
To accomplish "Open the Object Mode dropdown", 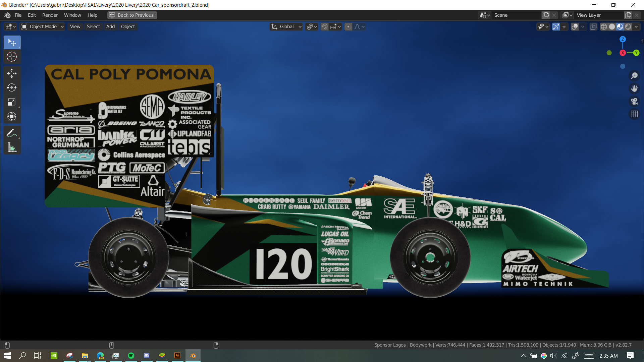I will click(42, 27).
